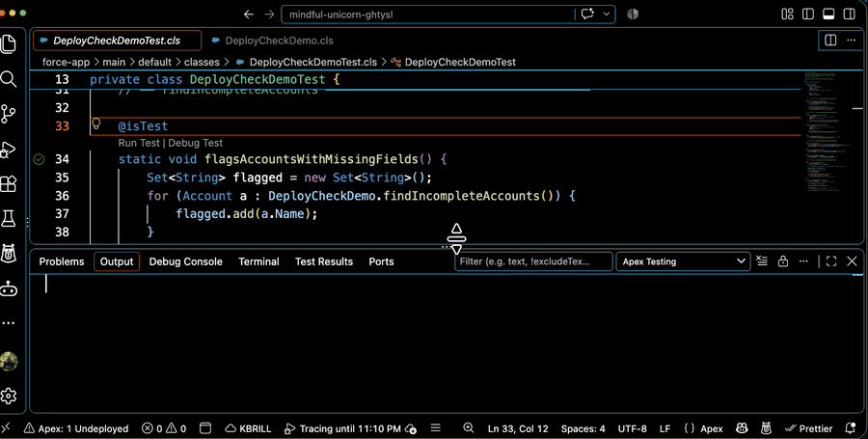Screen dimensions: 868x439
Task: Click force-app in the breadcrumb
Action: tap(66, 62)
